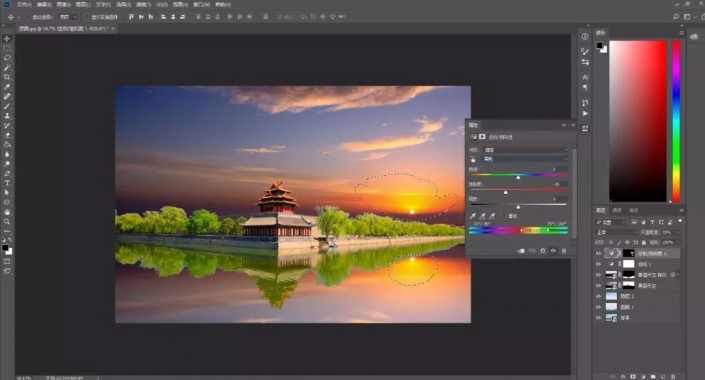Image resolution: width=705 pixels, height=380 pixels.
Task: Reset adjustment to defaults in Properties
Action: click(x=543, y=250)
